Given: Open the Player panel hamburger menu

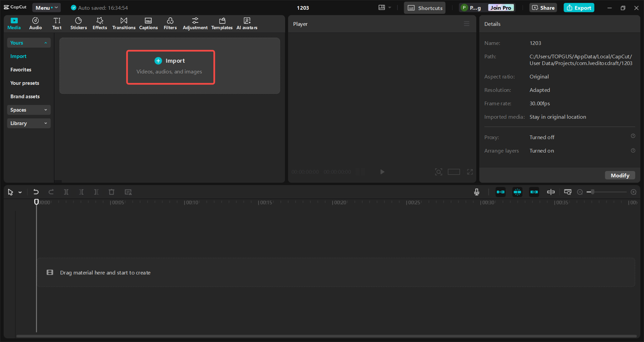Looking at the screenshot, I should (x=467, y=24).
